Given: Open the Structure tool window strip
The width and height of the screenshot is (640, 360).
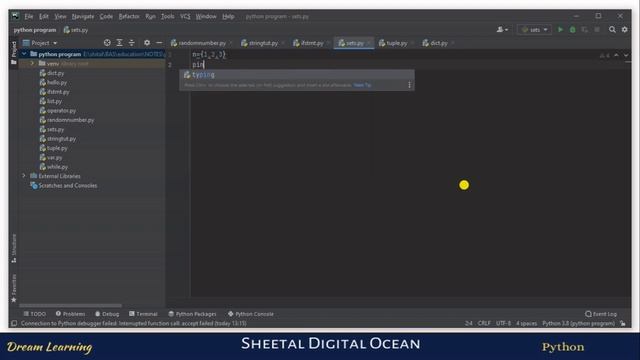Looking at the screenshot, I should (x=14, y=249).
